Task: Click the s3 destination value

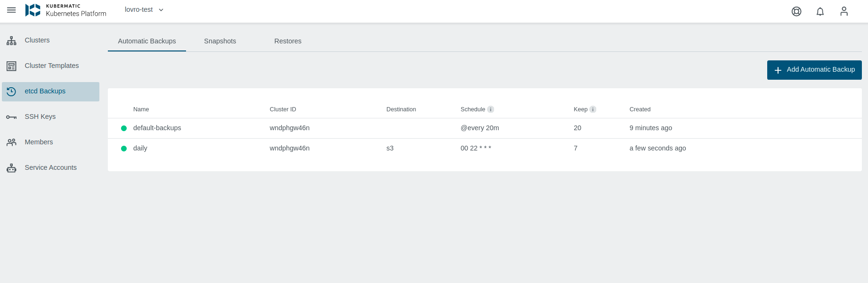Action: click(390, 148)
